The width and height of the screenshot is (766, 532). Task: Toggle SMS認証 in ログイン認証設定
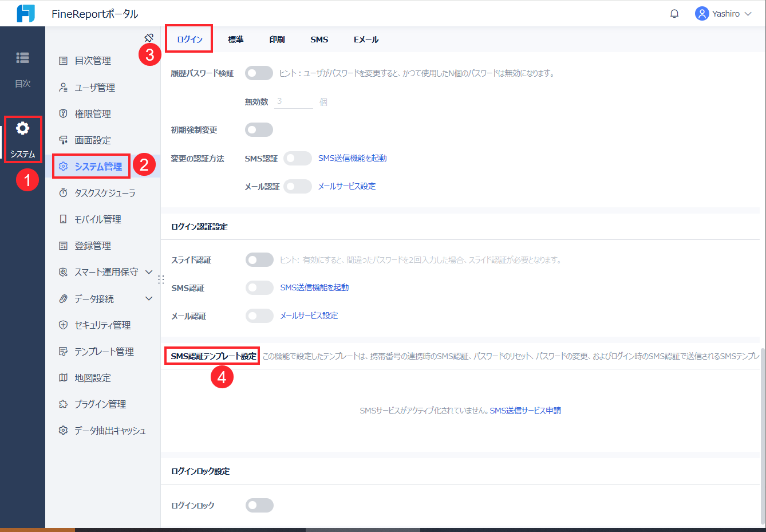point(259,287)
